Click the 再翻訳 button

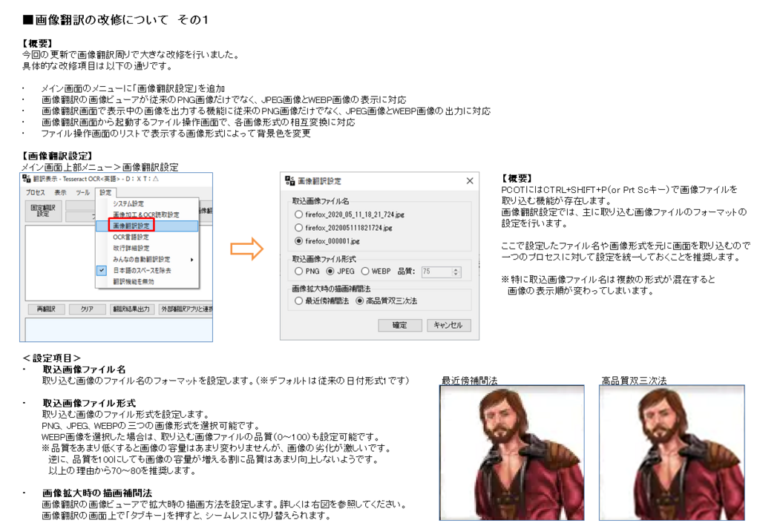tap(46, 309)
